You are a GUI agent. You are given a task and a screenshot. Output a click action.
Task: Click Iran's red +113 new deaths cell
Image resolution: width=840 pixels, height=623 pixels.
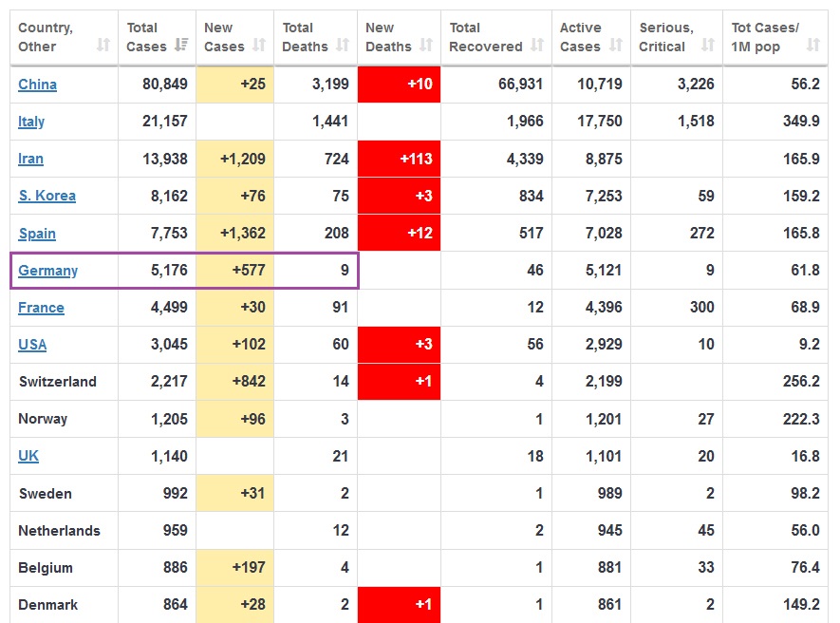(400, 159)
